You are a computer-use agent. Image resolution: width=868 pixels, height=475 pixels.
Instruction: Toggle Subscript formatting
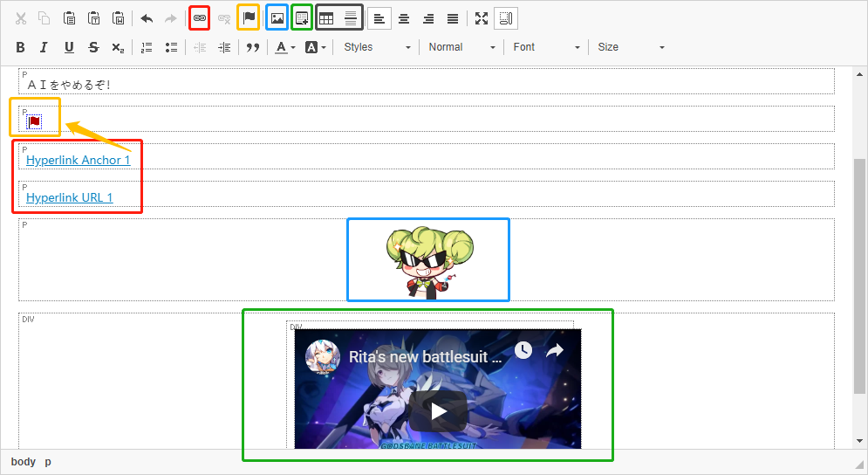coord(118,47)
